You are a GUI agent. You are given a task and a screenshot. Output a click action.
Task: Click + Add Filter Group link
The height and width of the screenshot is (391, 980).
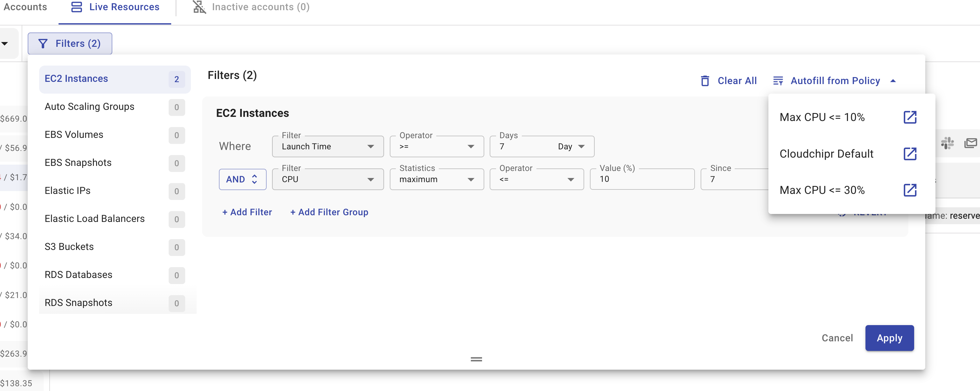coord(329,212)
